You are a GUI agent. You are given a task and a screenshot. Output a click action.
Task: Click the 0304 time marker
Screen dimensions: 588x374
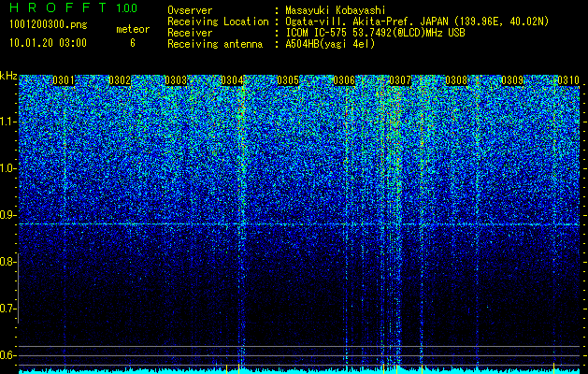tap(232, 80)
